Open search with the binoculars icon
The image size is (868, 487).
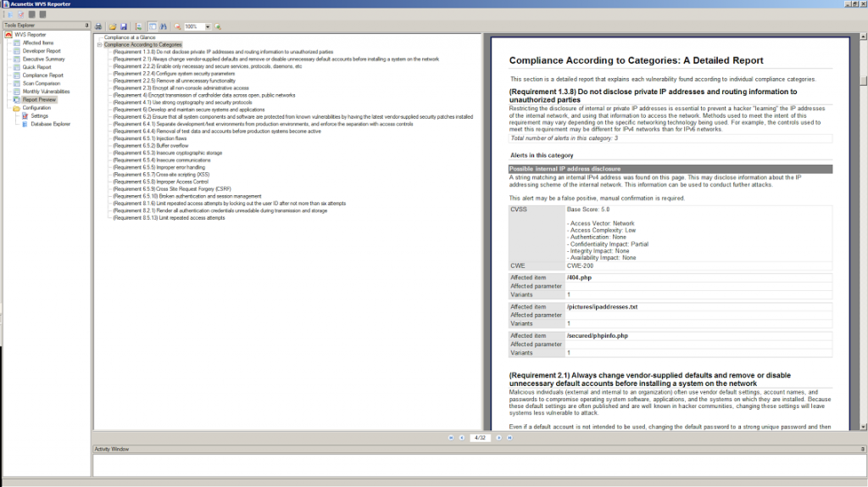point(164,26)
